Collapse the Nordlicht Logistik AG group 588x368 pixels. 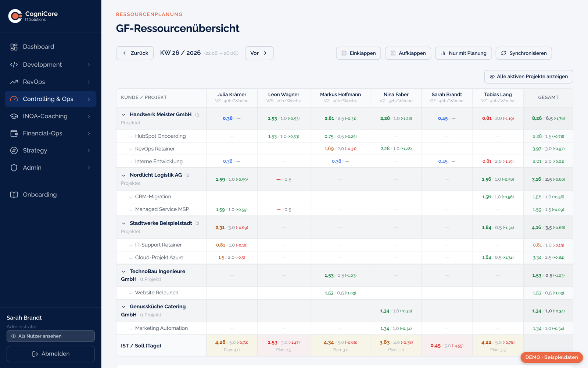123,175
